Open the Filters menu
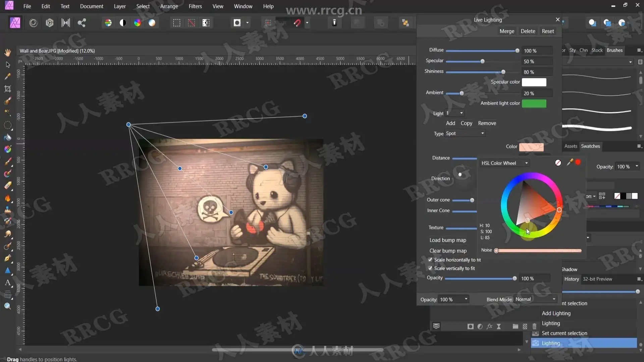The height and width of the screenshot is (362, 644). click(x=195, y=6)
